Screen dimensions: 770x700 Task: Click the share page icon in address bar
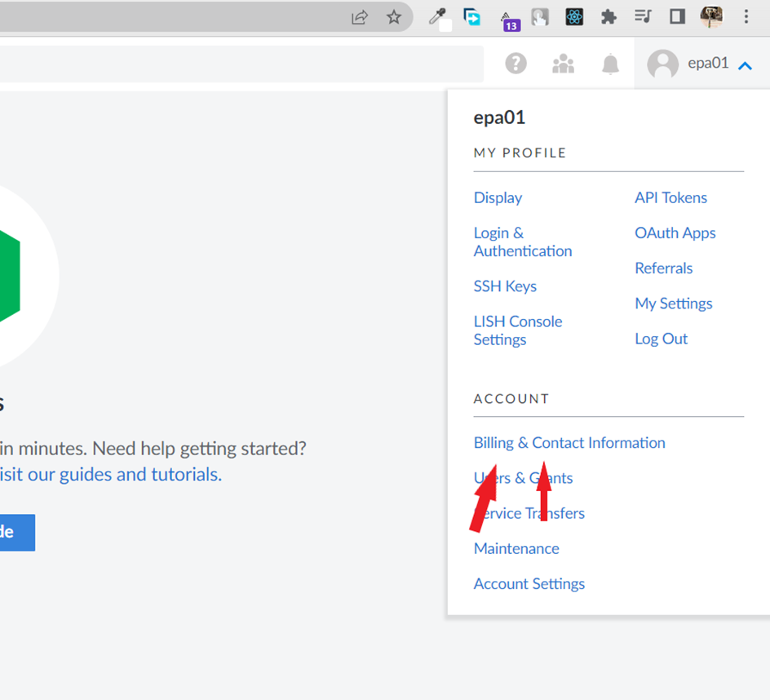(x=360, y=17)
